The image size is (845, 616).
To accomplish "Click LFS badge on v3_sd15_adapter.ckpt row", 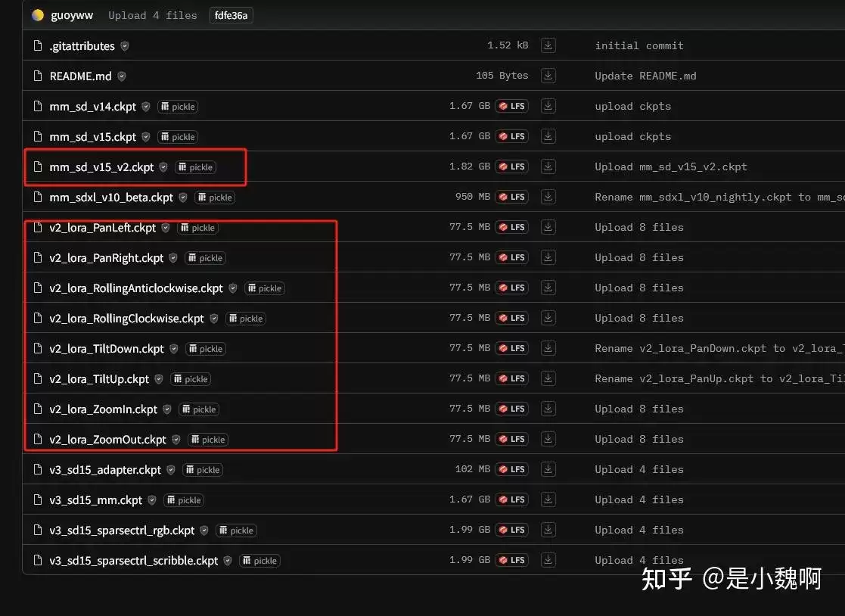I will click(x=512, y=469).
